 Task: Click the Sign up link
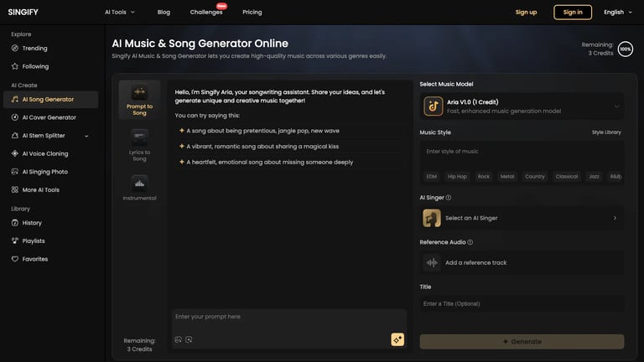[526, 13]
